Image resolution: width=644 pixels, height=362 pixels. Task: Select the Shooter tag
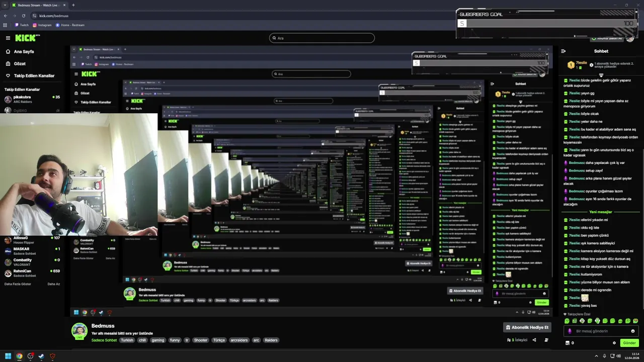coord(201,340)
